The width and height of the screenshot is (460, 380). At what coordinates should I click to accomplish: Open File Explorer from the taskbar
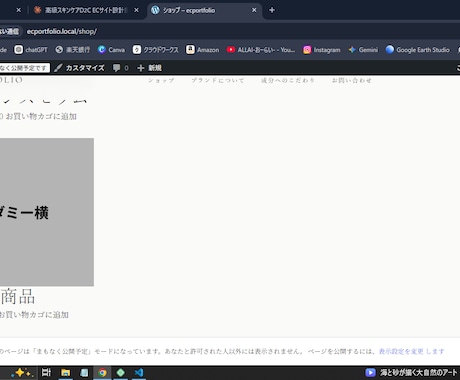(66, 373)
